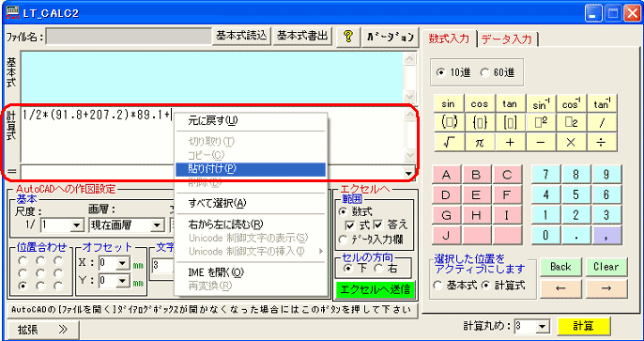Click the slash key

pos(602,122)
